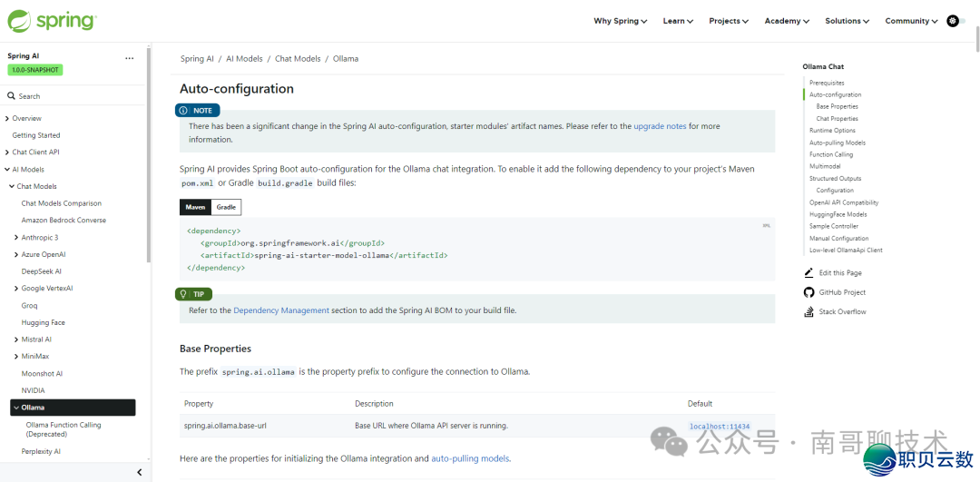Open the Academy menu
Viewport: 980px width, 482px height.
point(787,21)
